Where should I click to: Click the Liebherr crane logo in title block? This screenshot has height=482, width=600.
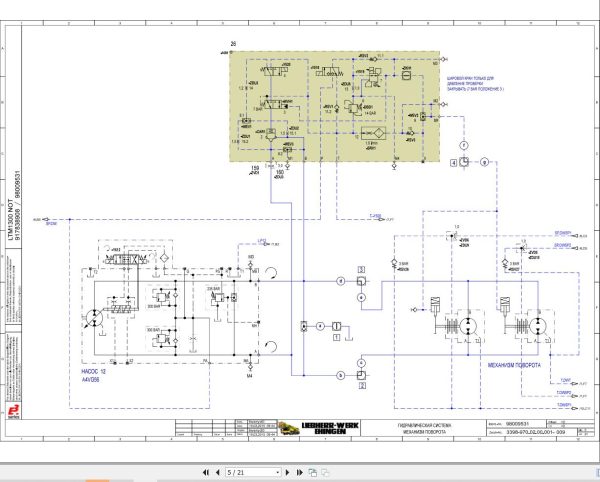[x=289, y=428]
